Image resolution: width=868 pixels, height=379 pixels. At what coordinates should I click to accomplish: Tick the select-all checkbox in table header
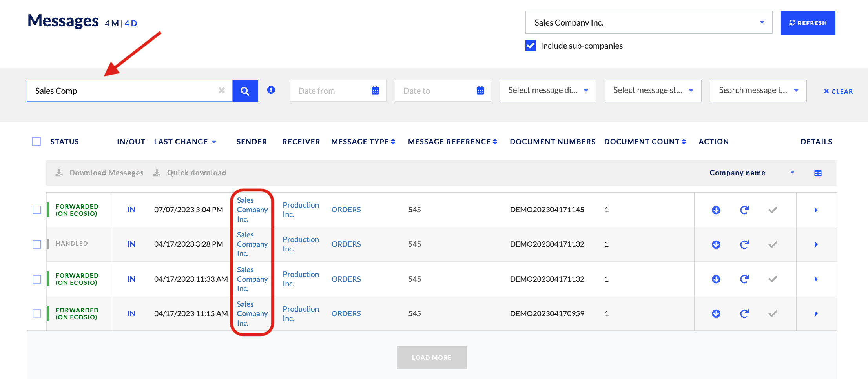pyautogui.click(x=36, y=142)
